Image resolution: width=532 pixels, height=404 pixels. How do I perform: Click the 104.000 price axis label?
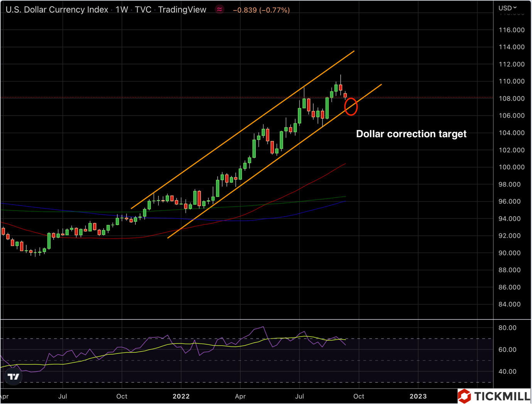click(x=512, y=133)
